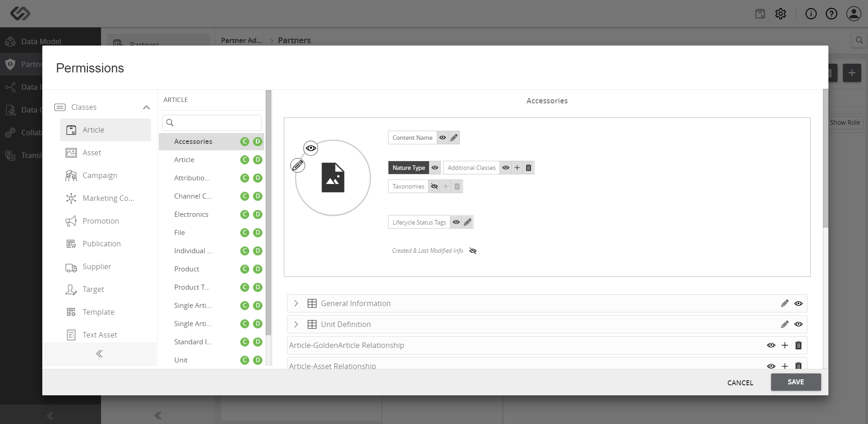Toggle eye icon for Lifecycle Status Tags
This screenshot has width=868, height=424.
coord(456,222)
